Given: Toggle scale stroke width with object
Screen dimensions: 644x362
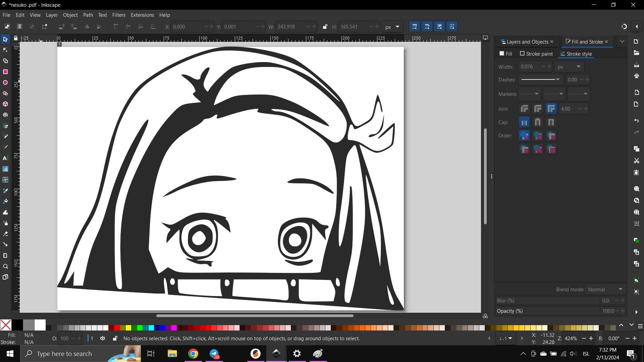Looking at the screenshot, I should click(414, 27).
